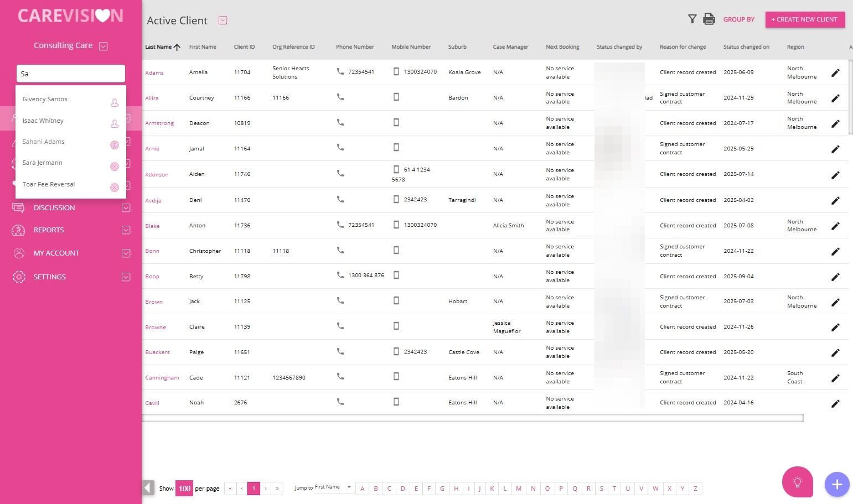Viewport: 853px width, 504px height.
Task: Edit Bonn Christopher record pencil icon
Action: coord(836,251)
